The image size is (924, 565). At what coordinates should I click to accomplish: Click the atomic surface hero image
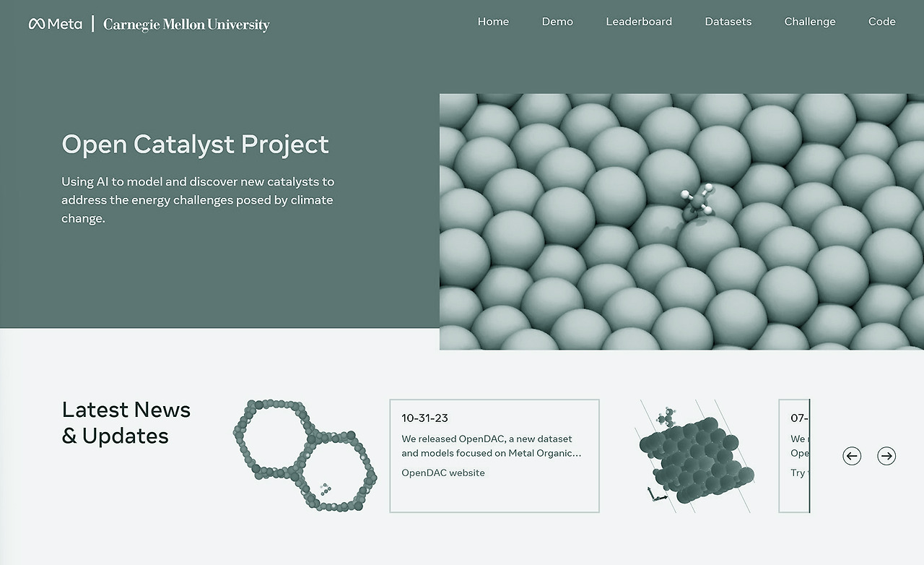tap(681, 221)
